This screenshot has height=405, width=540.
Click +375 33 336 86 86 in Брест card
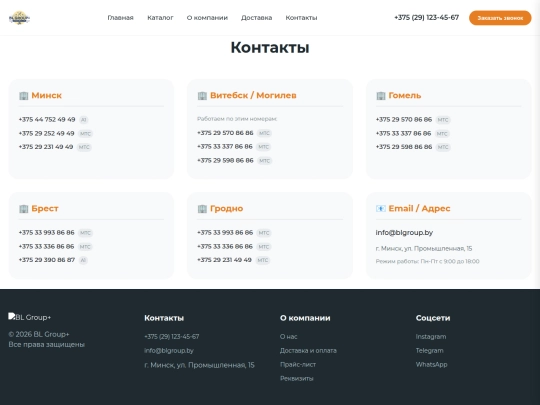(46, 246)
